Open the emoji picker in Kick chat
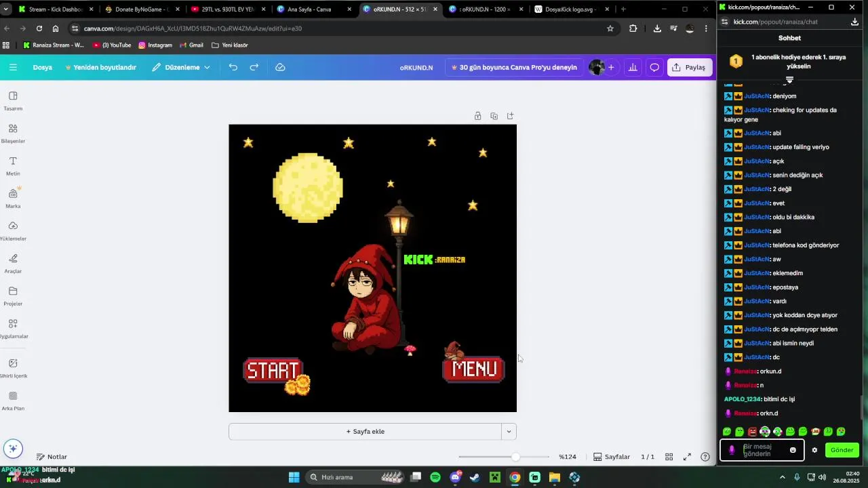868x488 pixels. coord(793,450)
